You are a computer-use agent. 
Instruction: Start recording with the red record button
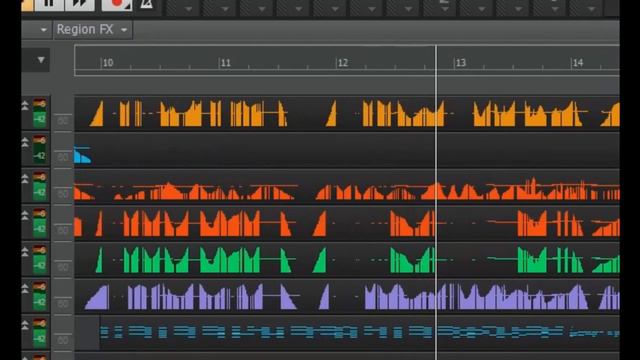click(x=116, y=4)
